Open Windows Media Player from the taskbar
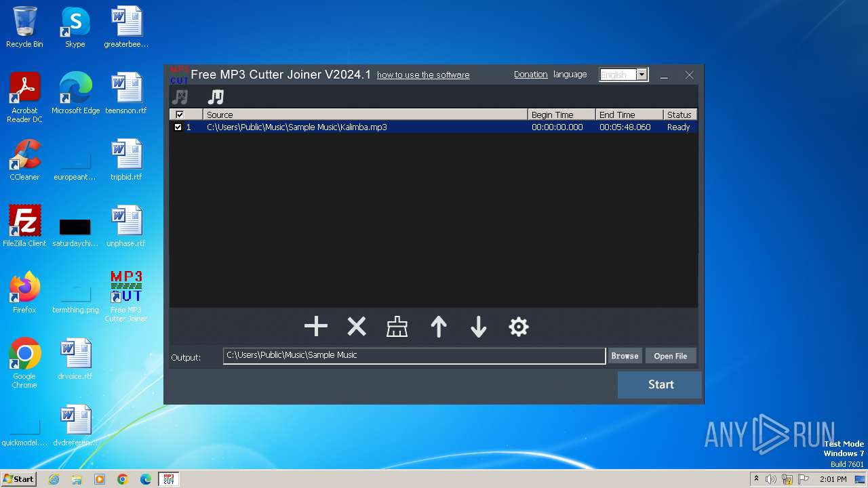The image size is (868, 488). [x=100, y=479]
